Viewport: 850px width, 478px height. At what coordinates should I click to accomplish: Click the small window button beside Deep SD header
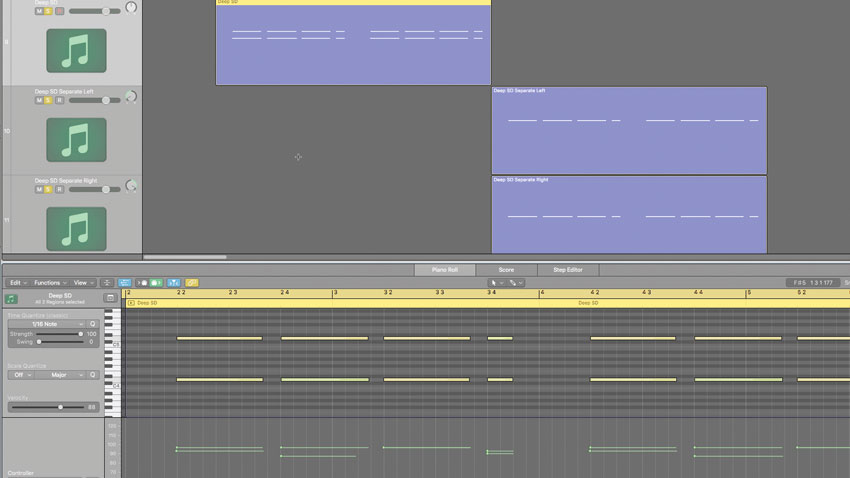pyautogui.click(x=110, y=298)
